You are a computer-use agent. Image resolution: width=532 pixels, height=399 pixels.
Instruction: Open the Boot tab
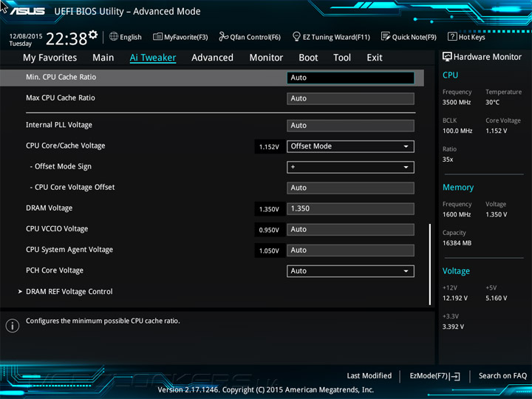click(x=308, y=58)
